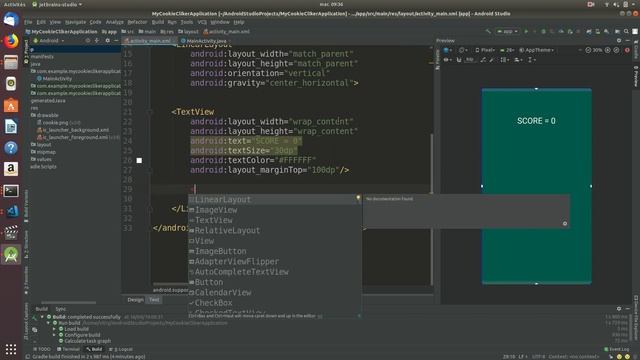Click the zoom in icon in Preview toolbar
This screenshot has height=360, width=640.
(x=608, y=50)
